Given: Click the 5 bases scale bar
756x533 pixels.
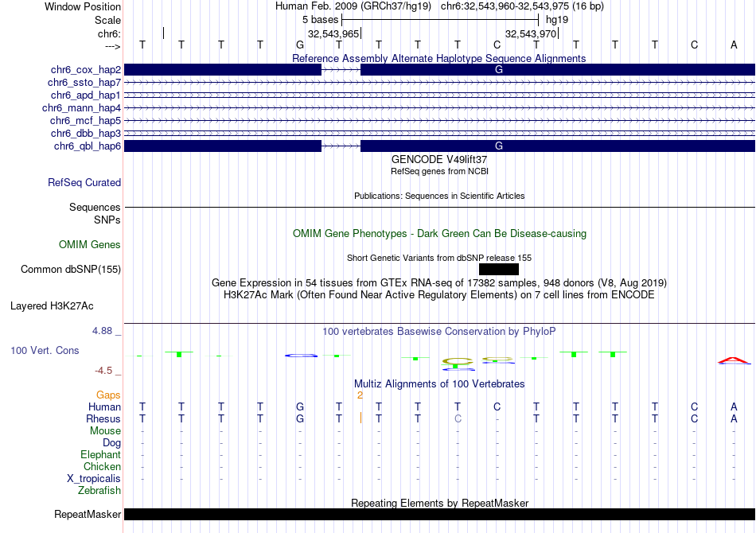Looking at the screenshot, I should point(440,20).
